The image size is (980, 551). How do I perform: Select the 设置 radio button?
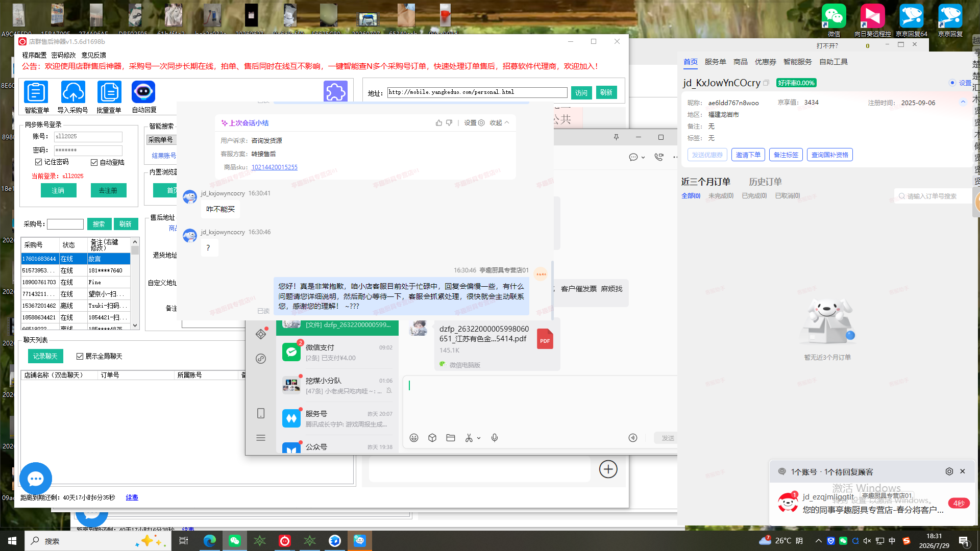tap(952, 83)
